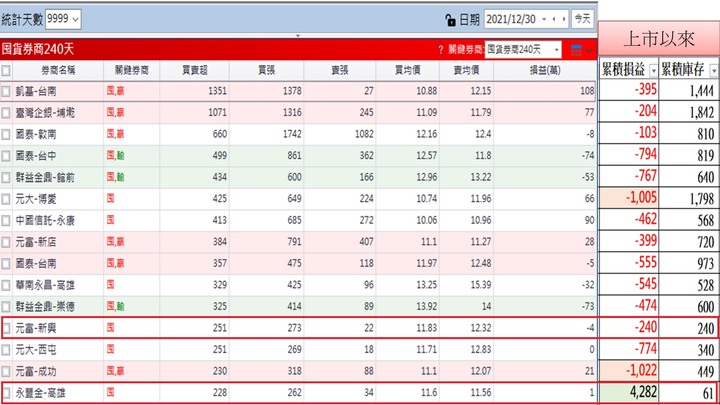Screen dimensions: 720x405
Task: Check the box for 凱基-台南
Action: (x=6, y=91)
